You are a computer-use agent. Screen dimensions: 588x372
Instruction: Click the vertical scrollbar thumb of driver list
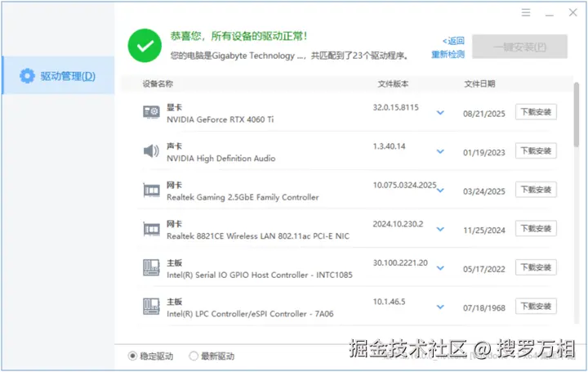click(x=576, y=114)
